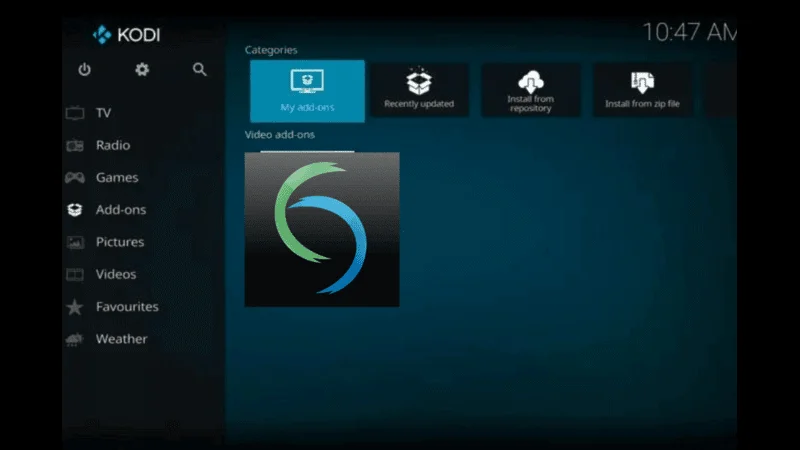The width and height of the screenshot is (800, 450).
Task: Select the Radio menu item
Action: [x=113, y=145]
